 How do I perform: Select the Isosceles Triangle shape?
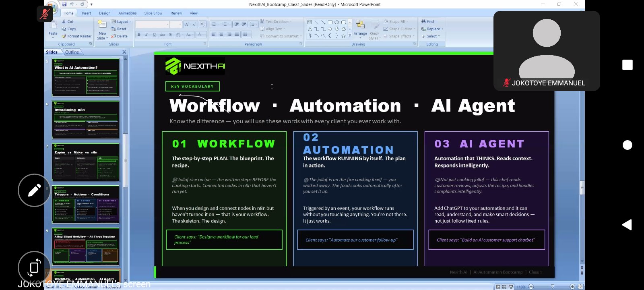point(310,29)
